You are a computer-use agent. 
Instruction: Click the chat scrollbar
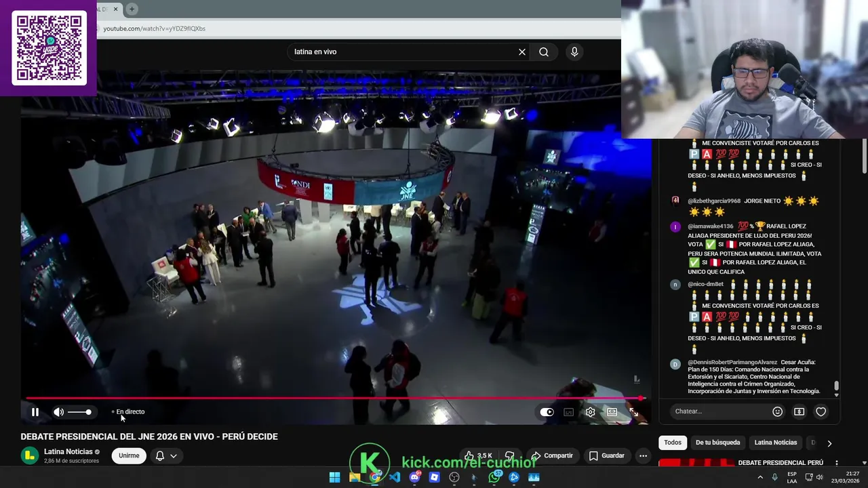point(837,386)
